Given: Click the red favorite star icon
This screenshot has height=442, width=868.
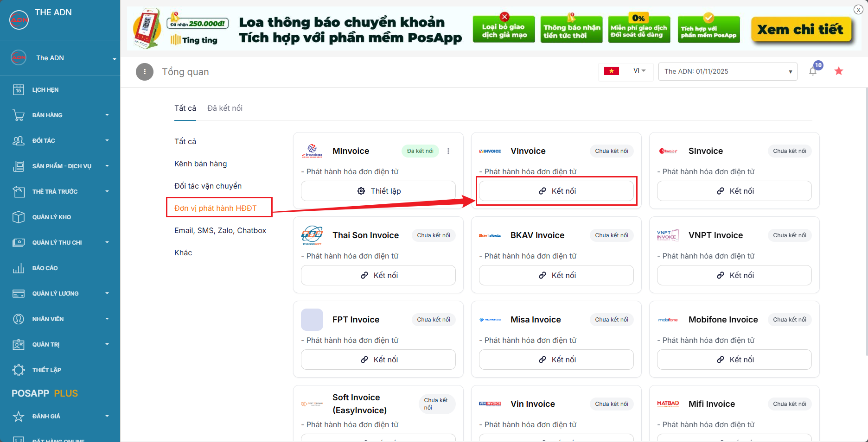Looking at the screenshot, I should coord(839,71).
